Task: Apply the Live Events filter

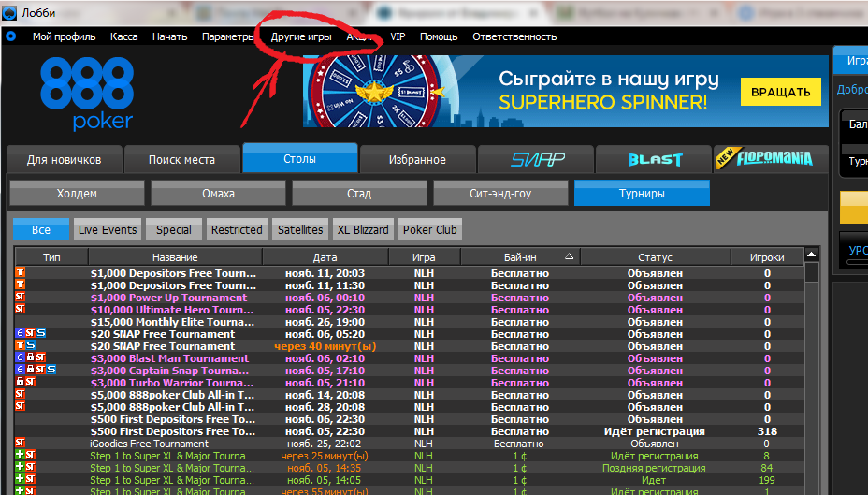Action: (x=108, y=229)
